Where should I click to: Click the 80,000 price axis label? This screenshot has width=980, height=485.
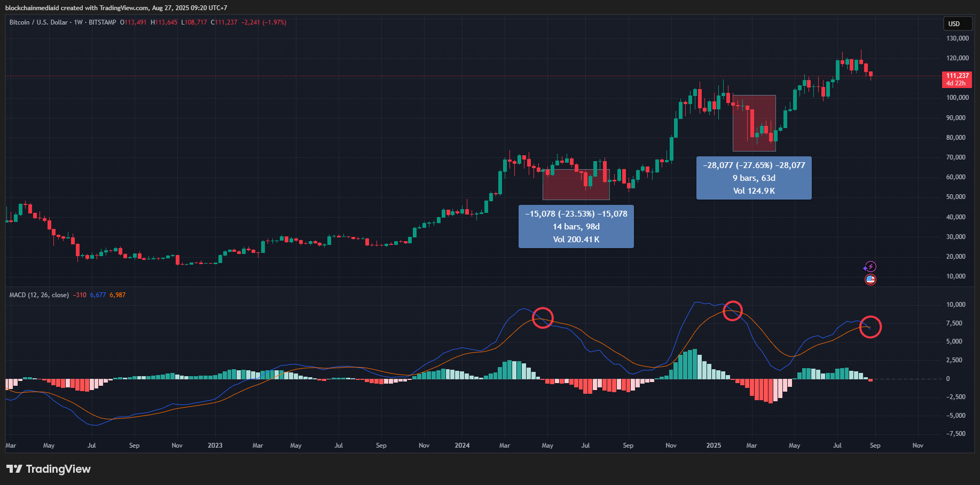[x=956, y=138]
